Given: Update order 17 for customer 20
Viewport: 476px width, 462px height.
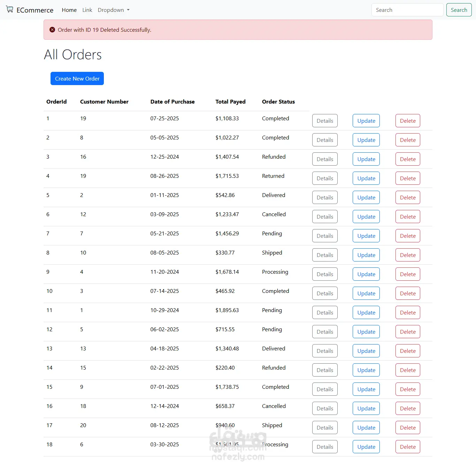Looking at the screenshot, I should [x=366, y=427].
